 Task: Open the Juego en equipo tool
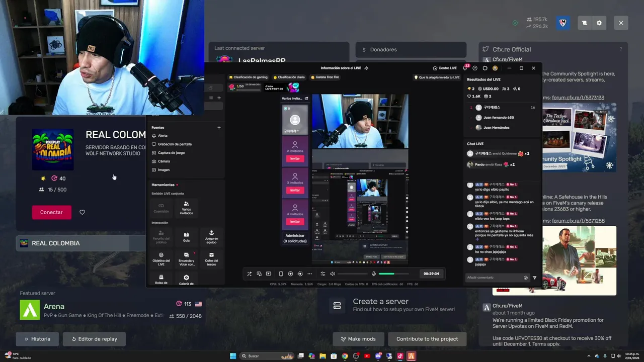[211, 237]
